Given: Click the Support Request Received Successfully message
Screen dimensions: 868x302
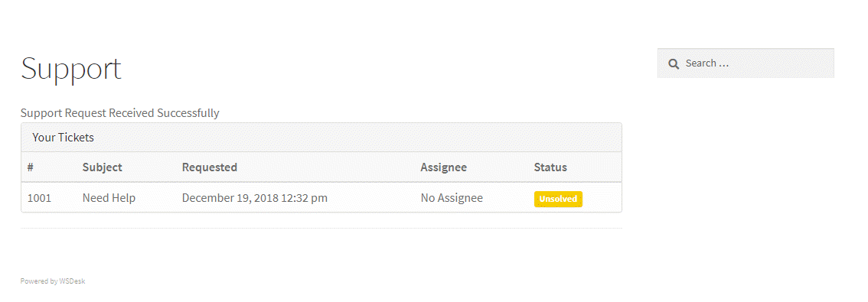Looking at the screenshot, I should [x=119, y=113].
